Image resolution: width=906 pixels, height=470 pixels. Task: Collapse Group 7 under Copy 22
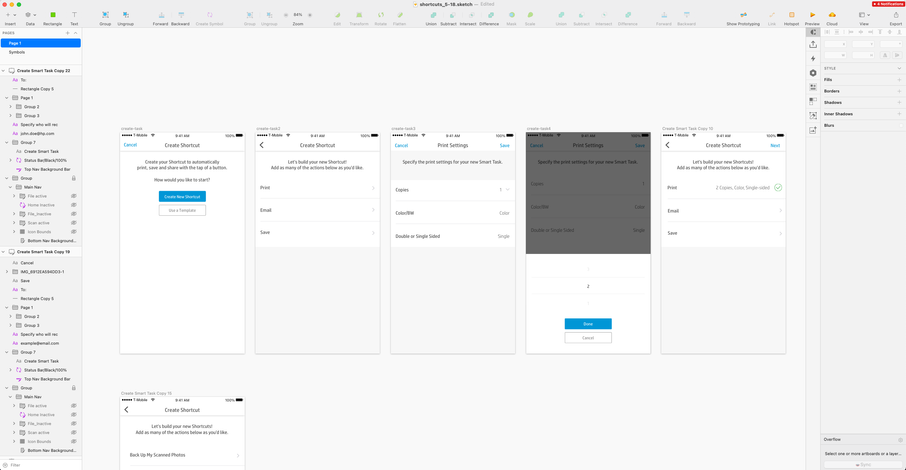[7, 142]
